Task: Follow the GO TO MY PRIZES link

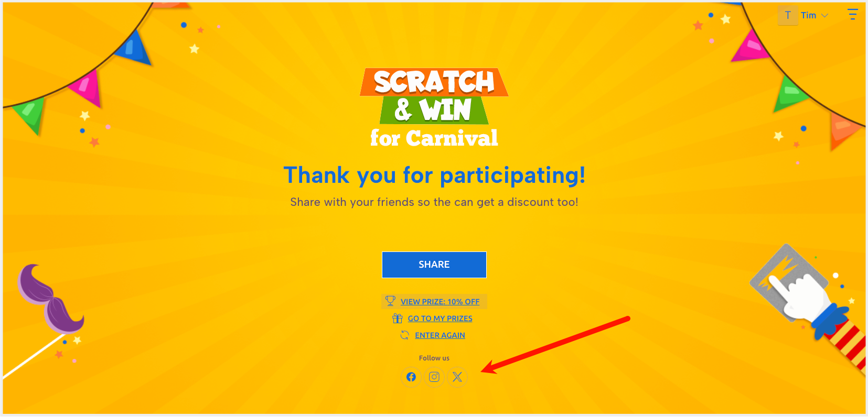Action: pyautogui.click(x=440, y=319)
